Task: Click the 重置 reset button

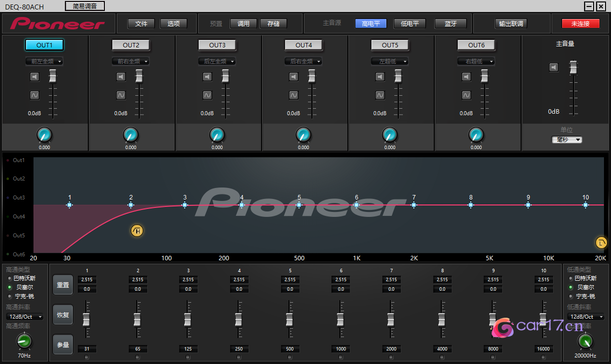Action: pos(63,285)
